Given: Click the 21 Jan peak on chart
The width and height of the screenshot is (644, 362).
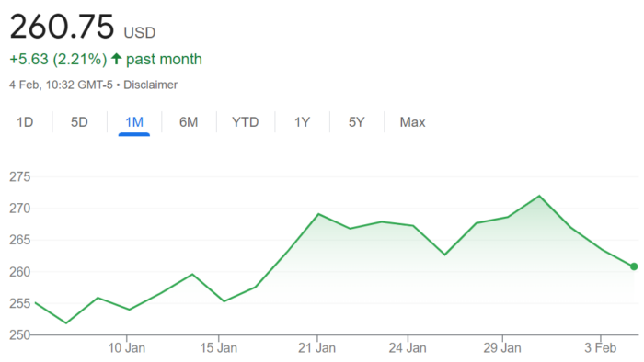Looking at the screenshot, I should coord(318,214).
